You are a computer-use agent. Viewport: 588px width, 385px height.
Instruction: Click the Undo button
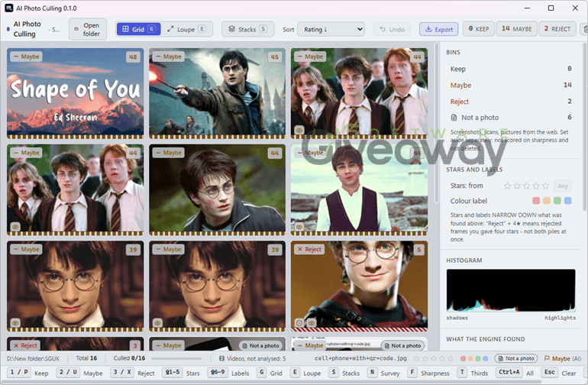tap(392, 29)
